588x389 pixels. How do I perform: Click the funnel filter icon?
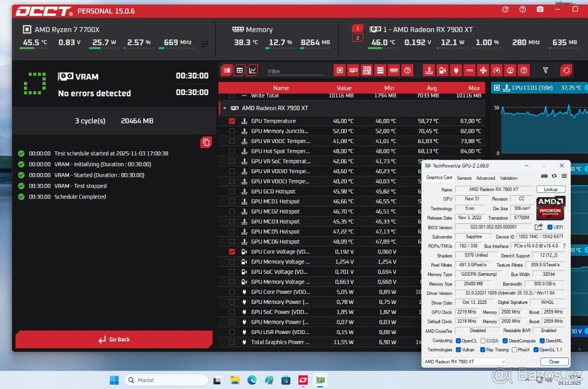(x=545, y=71)
